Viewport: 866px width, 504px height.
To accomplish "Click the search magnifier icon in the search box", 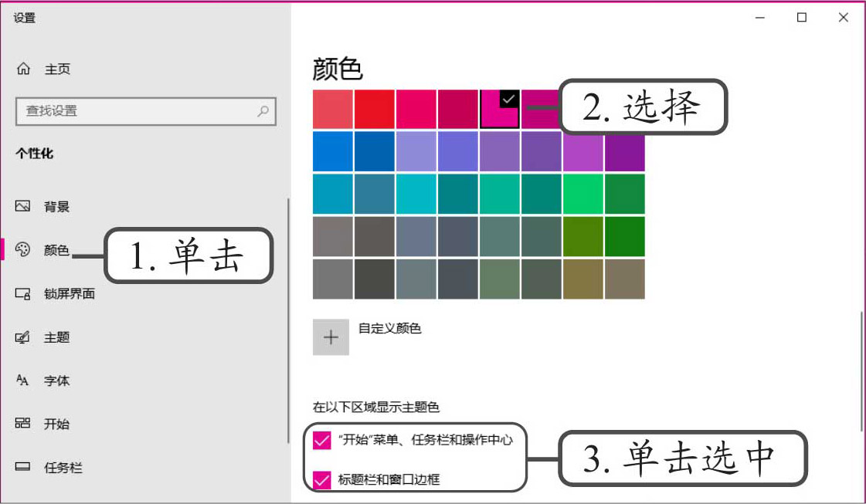I will 263,110.
